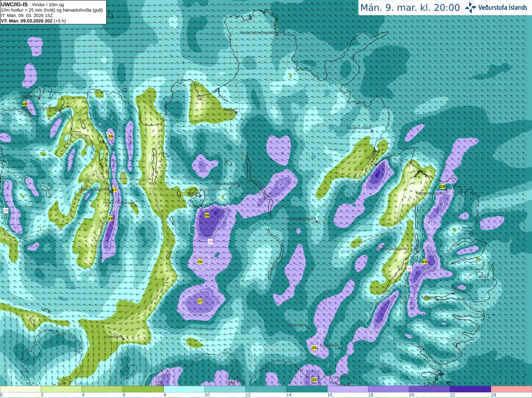This screenshot has width=532, height=398.
Task: Select the 6–8 m/s green legend color
Action: [143, 389]
